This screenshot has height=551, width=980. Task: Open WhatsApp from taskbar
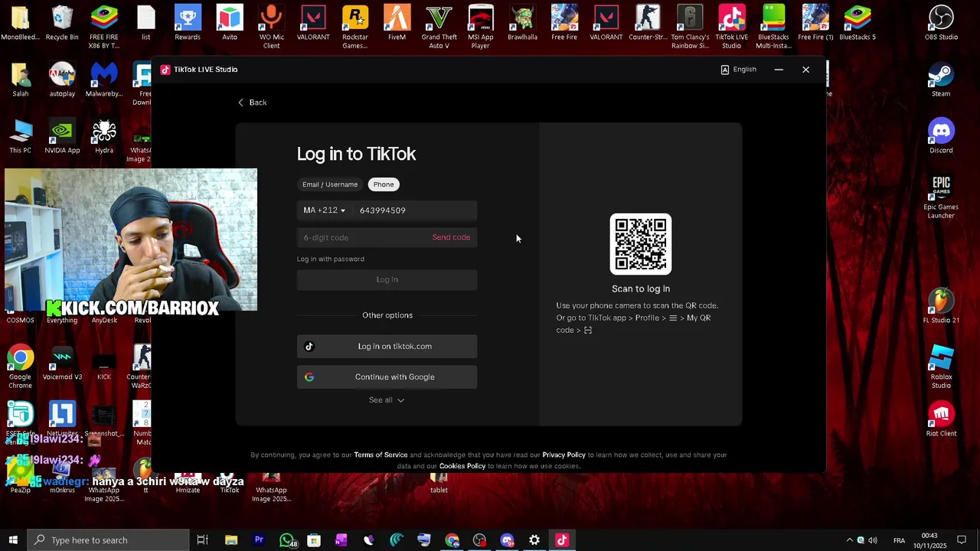pyautogui.click(x=287, y=540)
